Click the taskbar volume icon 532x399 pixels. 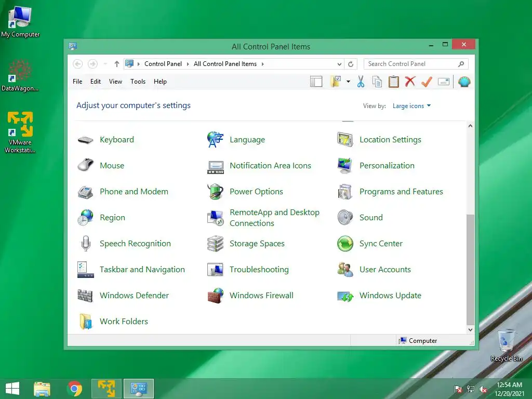pyautogui.click(x=483, y=389)
